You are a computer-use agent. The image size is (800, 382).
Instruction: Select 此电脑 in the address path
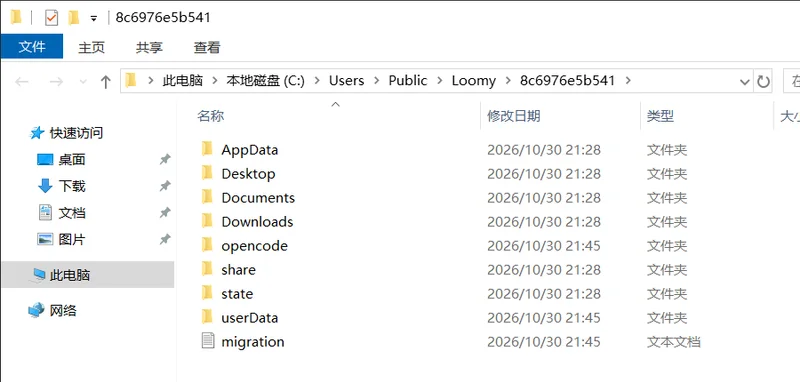coord(183,81)
